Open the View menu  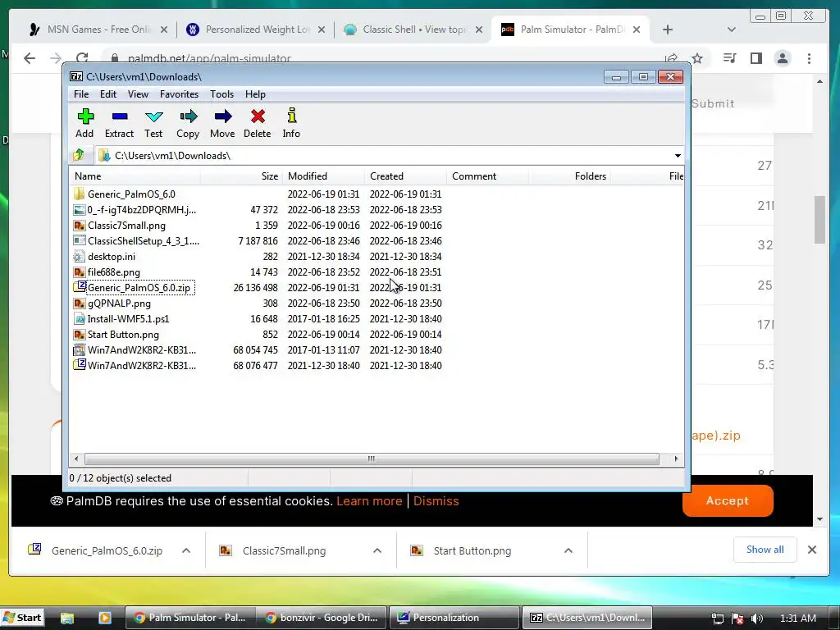pyautogui.click(x=138, y=94)
